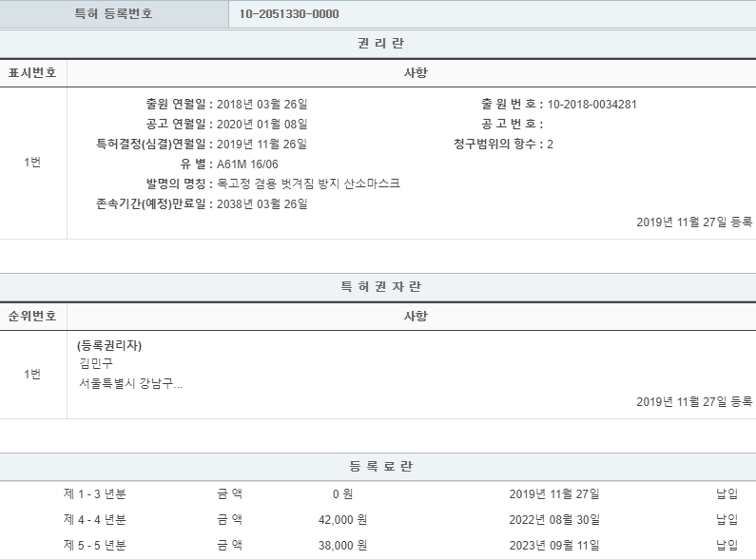Select classification A61M 16/06
The height and width of the screenshot is (560, 756).
tap(247, 164)
